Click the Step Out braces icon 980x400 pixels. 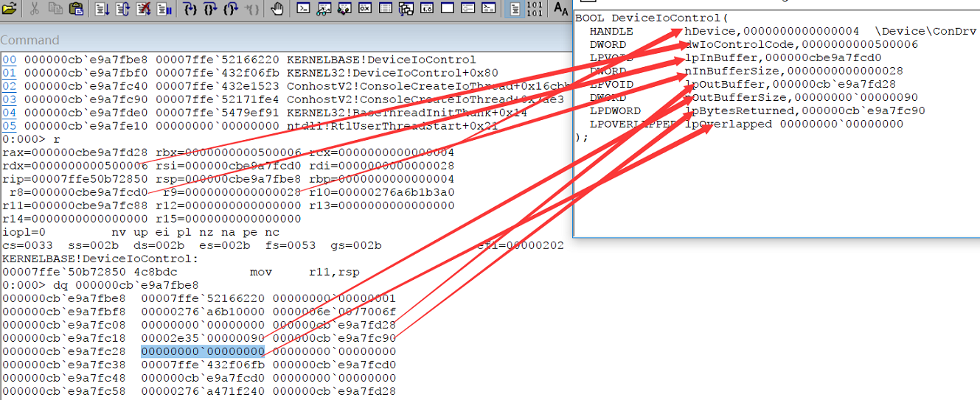click(231, 9)
